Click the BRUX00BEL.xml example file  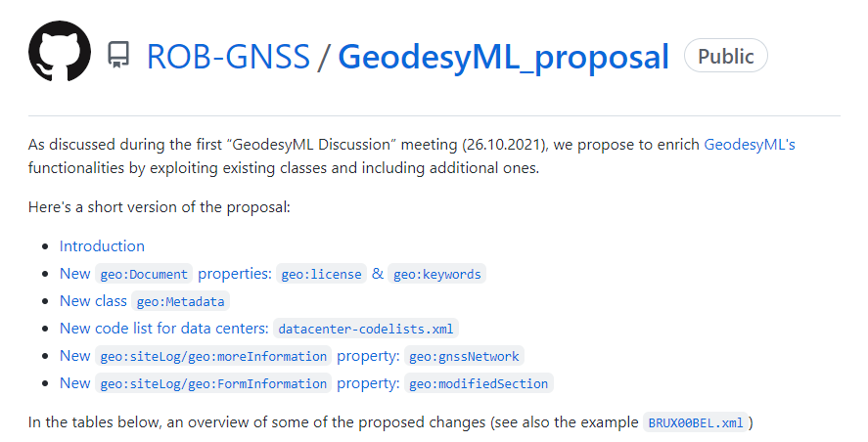pyautogui.click(x=698, y=423)
